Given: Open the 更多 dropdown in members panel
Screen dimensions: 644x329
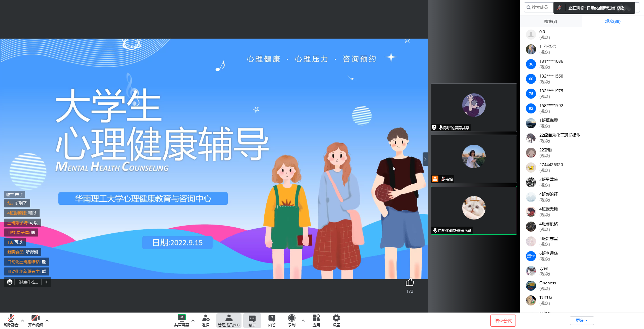Looking at the screenshot, I should coord(582,321).
